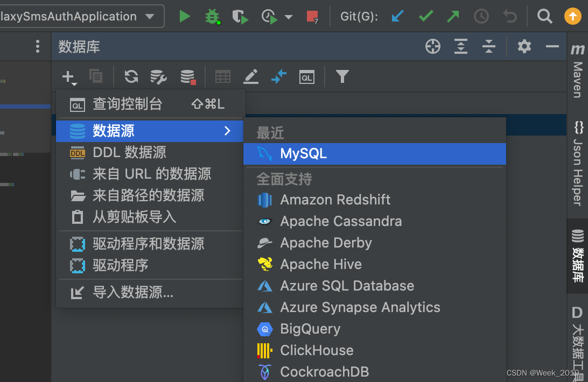Select Azure SQL Database data source

(x=375, y=286)
